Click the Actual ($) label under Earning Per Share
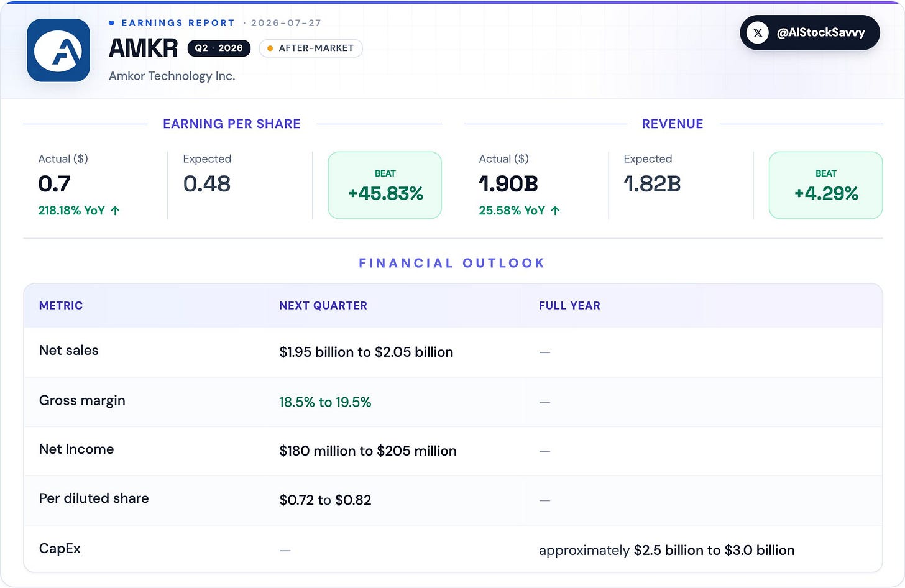Screen dimensions: 905x588 point(63,159)
